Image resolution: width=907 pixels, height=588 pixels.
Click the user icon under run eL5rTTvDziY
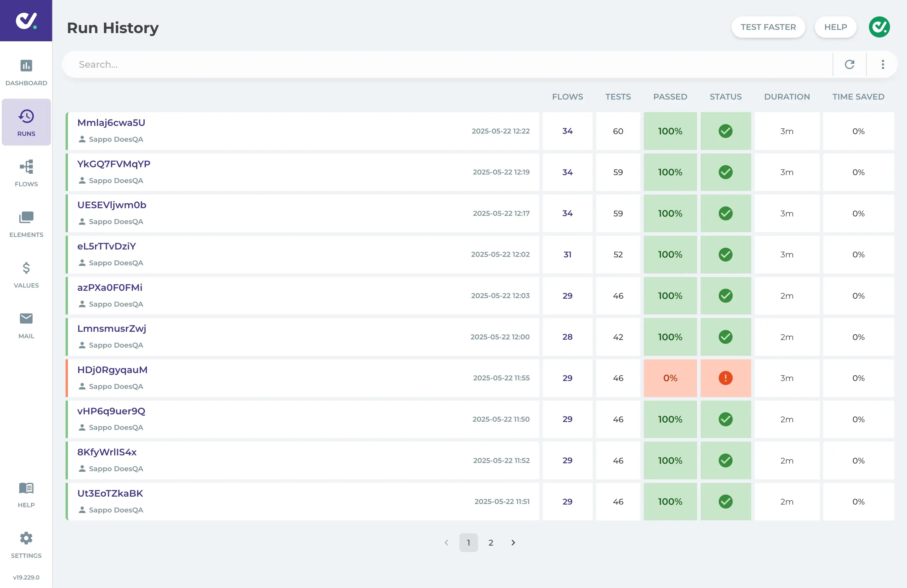tap(82, 263)
